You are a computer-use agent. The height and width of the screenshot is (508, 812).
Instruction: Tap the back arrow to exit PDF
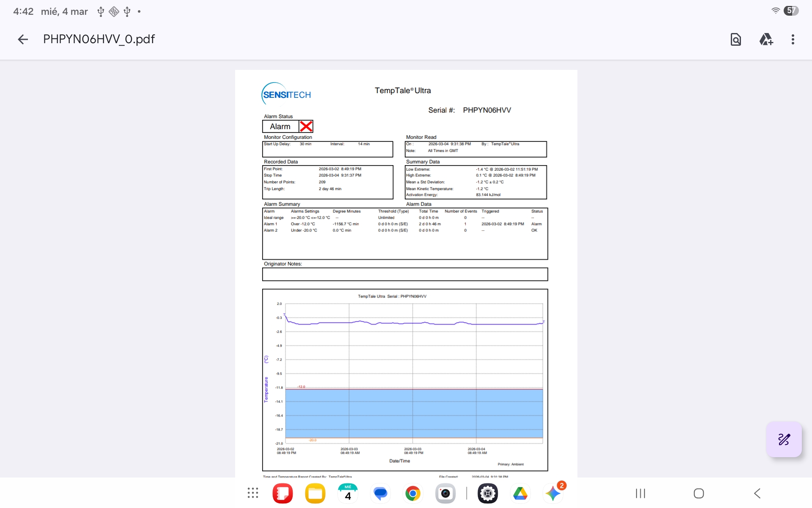point(23,39)
